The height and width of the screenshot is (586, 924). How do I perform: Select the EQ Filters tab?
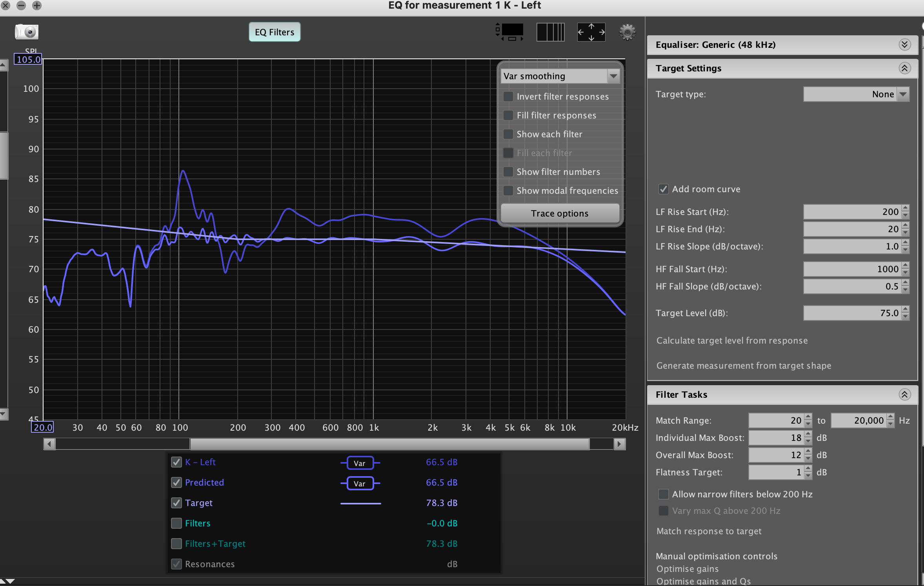coord(274,32)
